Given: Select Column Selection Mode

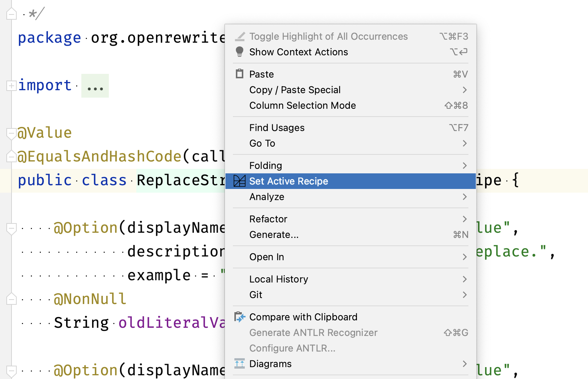Looking at the screenshot, I should pos(351,105).
